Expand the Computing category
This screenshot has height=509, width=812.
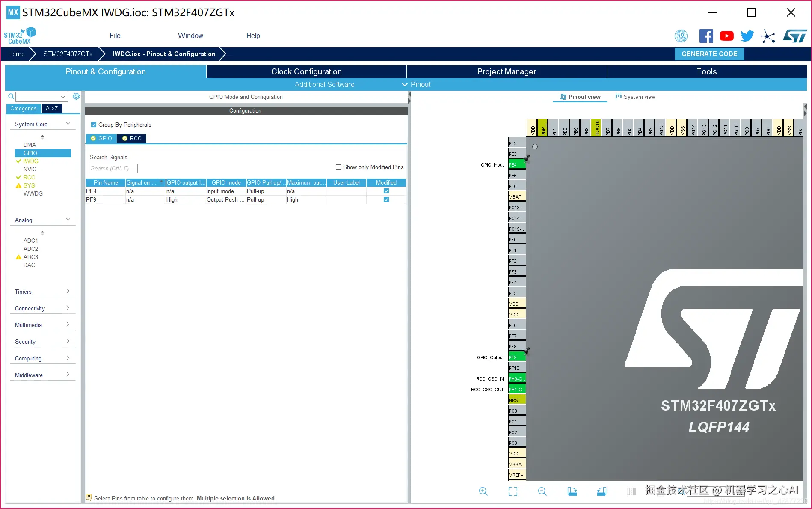coord(68,358)
